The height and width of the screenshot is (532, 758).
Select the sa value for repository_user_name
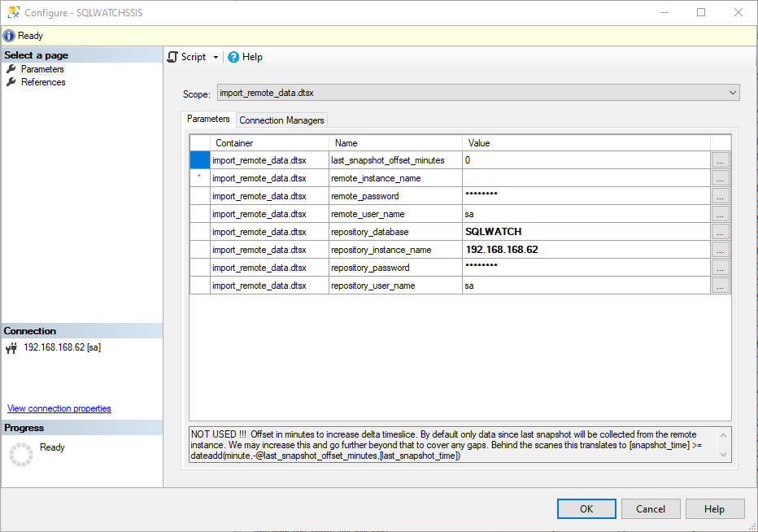[586, 286]
